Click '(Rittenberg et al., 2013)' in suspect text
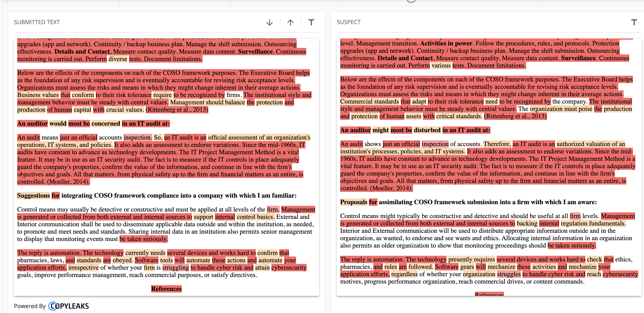Image resolution: width=644 pixels, height=313 pixels. (x=515, y=116)
